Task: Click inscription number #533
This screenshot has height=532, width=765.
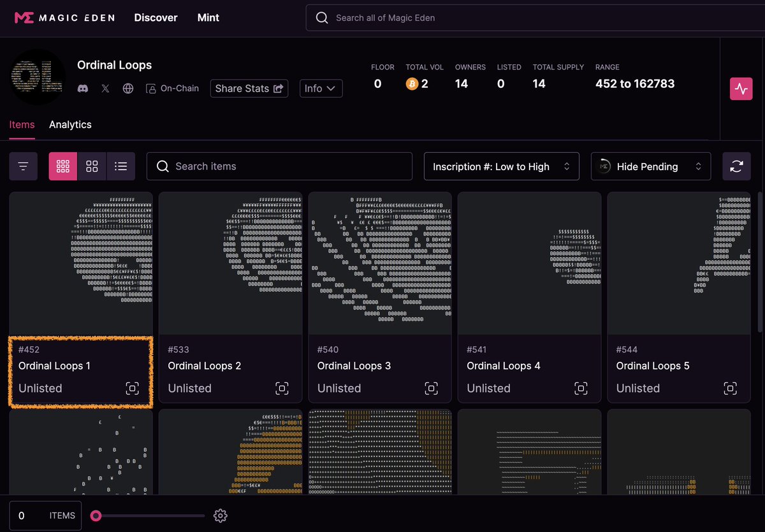Action: [x=178, y=349]
